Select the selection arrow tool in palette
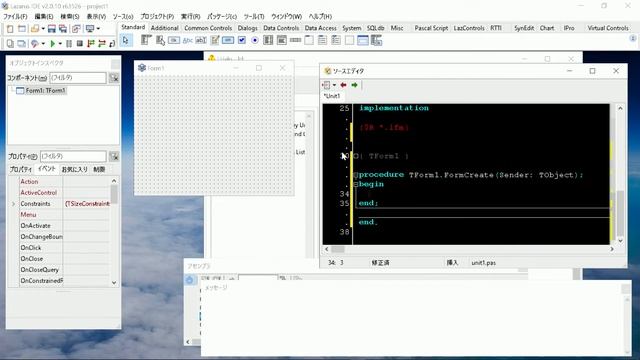 [x=126, y=40]
